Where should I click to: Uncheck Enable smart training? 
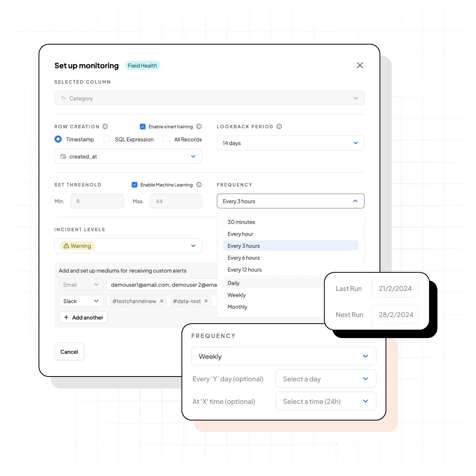(x=143, y=126)
